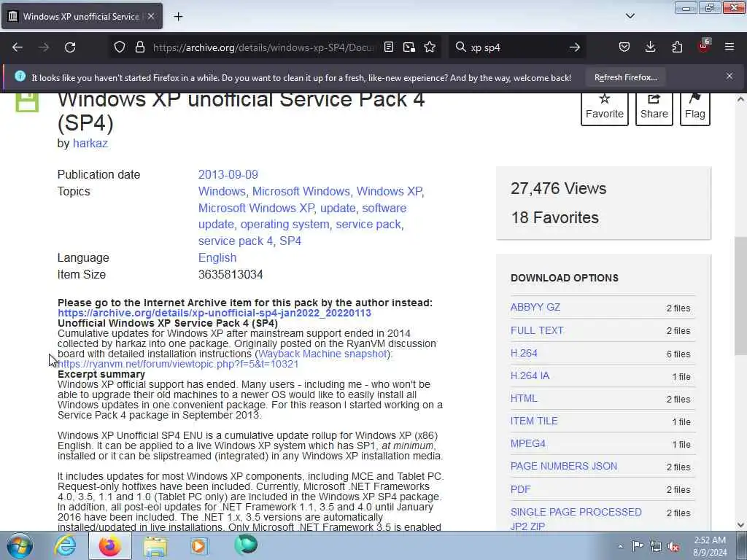The image size is (747, 560).
Task: Bookmark this page with the star icon
Action: pyautogui.click(x=430, y=47)
